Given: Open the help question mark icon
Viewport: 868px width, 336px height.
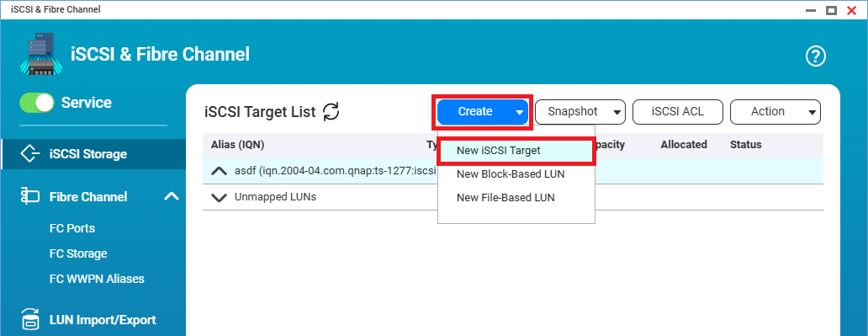Looking at the screenshot, I should [x=815, y=56].
